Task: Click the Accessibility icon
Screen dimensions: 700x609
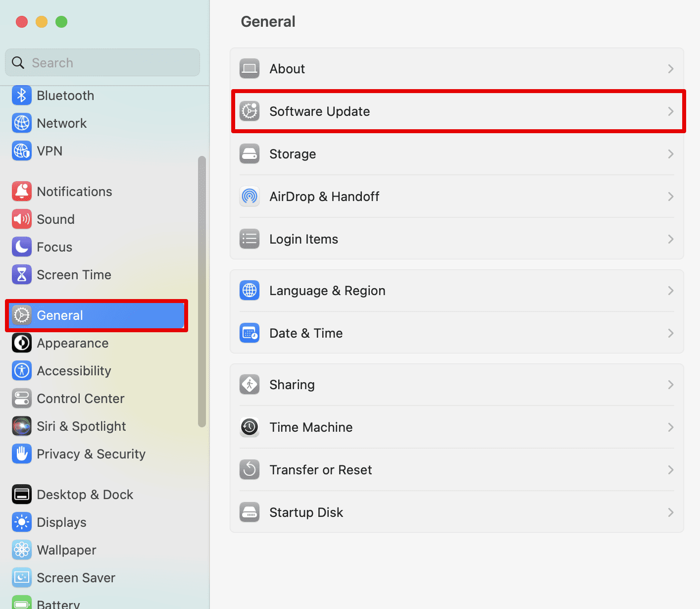Action: 22,371
